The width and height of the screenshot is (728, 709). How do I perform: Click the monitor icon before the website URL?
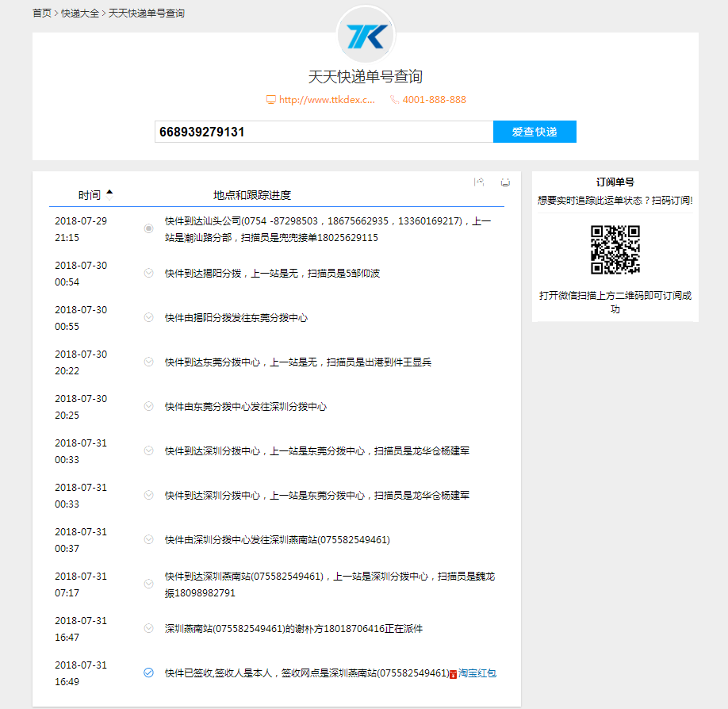click(270, 99)
